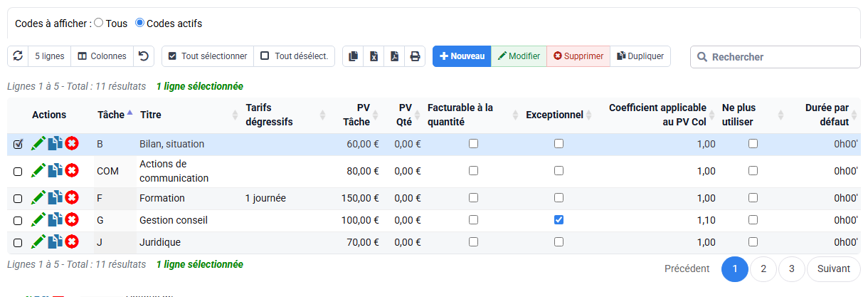Viewport: 868px width, 297px height.
Task: Print the table icon
Action: tap(416, 56)
